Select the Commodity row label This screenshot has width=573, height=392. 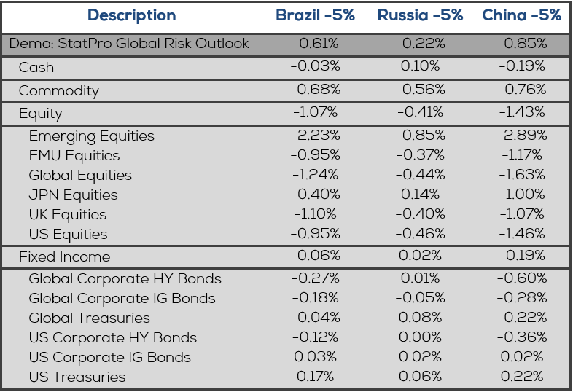[58, 91]
